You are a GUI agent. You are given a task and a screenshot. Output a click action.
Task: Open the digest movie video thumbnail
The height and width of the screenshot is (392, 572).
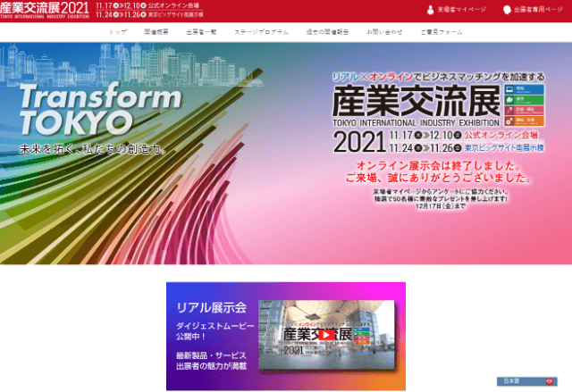[x=326, y=335]
